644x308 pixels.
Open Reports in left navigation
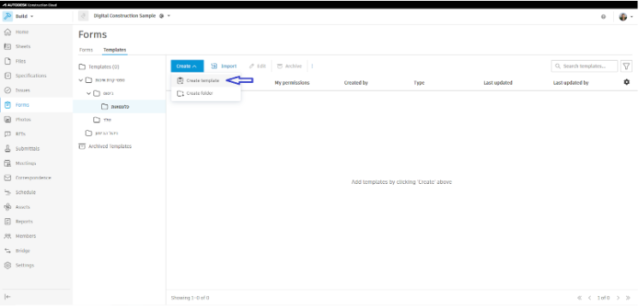[24, 222]
